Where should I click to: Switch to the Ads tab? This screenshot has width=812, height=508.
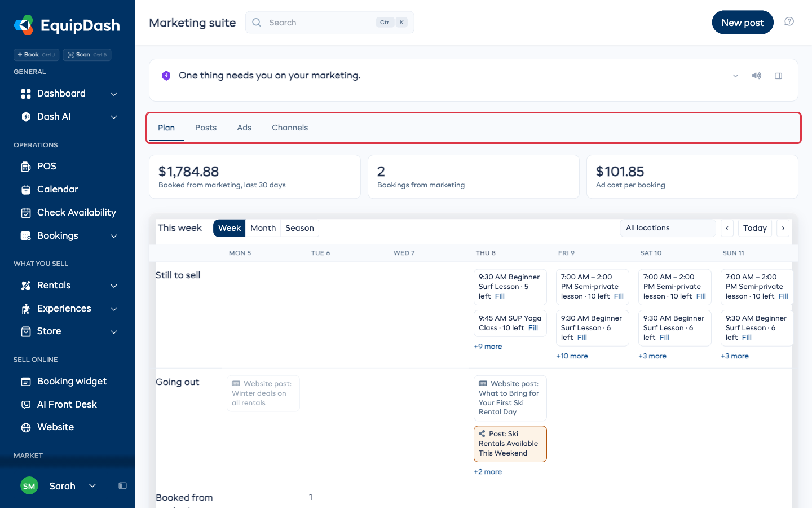(244, 128)
